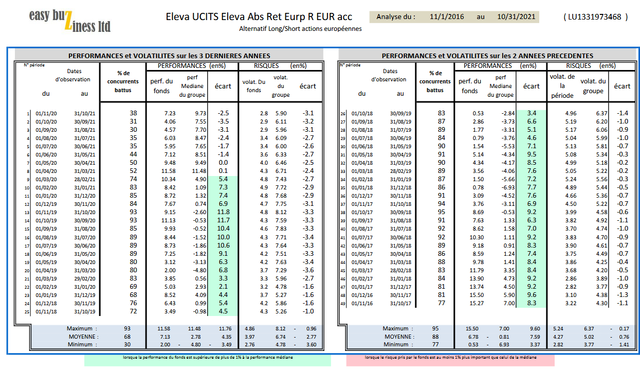Viewport: 640px width, 369px height.
Task: Click subtitle Alternatif Long/Short actions européennes
Action: tap(300, 29)
